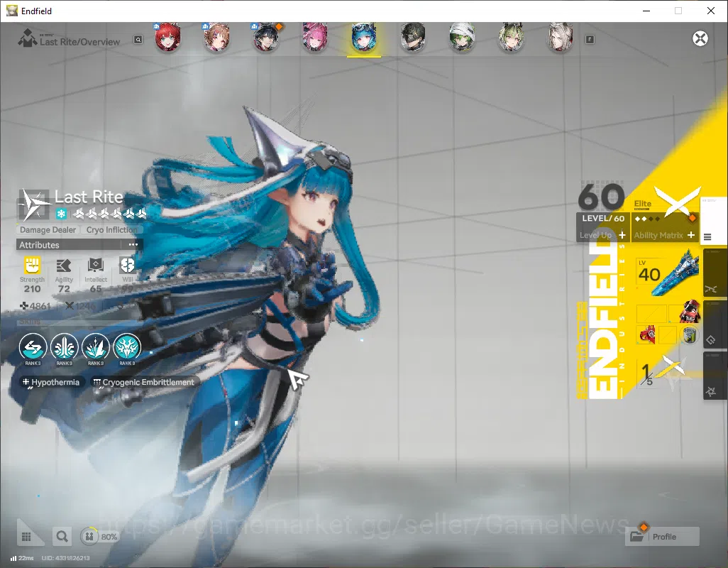The width and height of the screenshot is (728, 568).
Task: Open the Hypothermia talent
Action: [52, 382]
